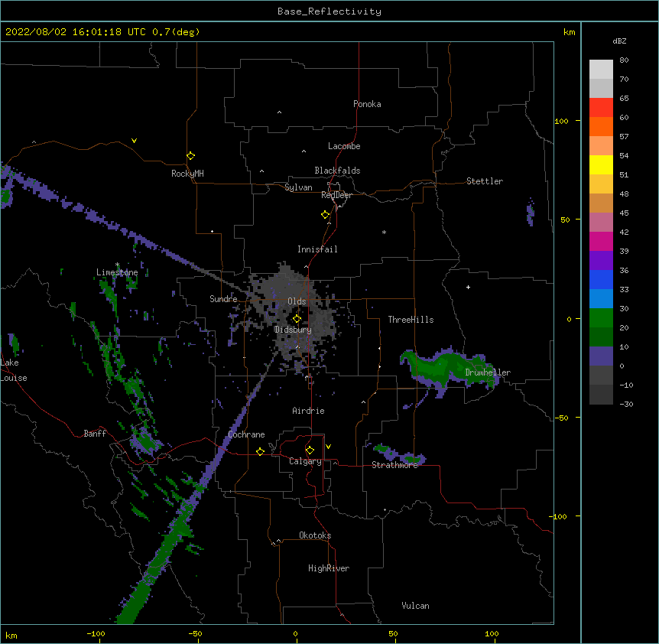Click the yellow marker south of RedDeer

326,215
